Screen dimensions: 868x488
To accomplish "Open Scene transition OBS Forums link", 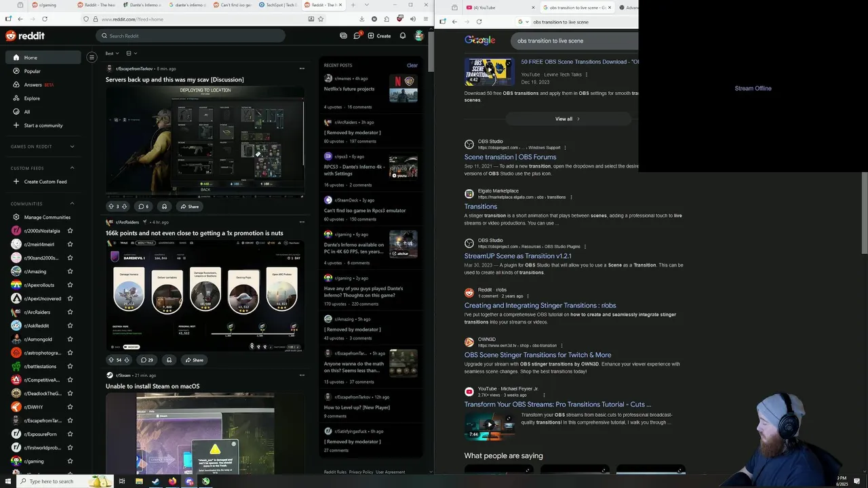I will coord(510,157).
